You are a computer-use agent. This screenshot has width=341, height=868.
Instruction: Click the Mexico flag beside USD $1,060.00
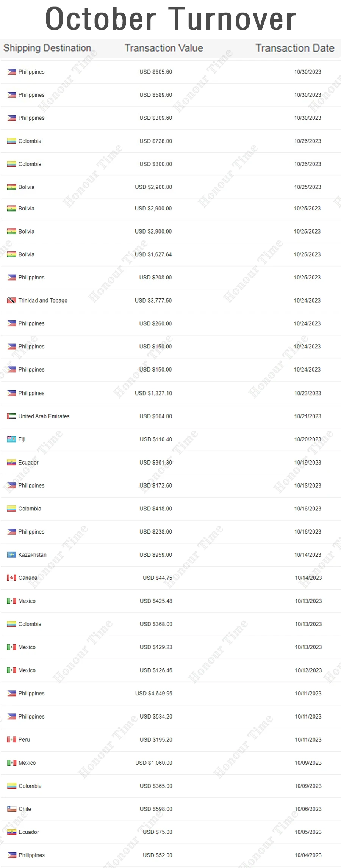pyautogui.click(x=12, y=763)
